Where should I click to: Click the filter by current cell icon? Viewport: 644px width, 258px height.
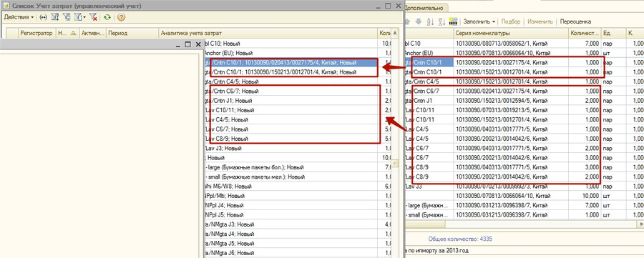click(67, 17)
